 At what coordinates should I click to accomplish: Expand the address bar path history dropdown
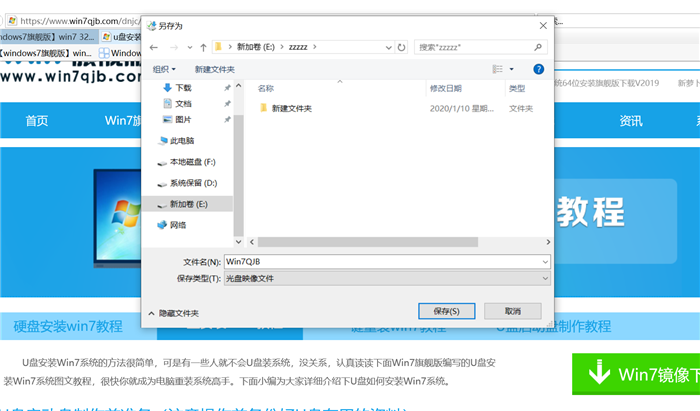[388, 47]
